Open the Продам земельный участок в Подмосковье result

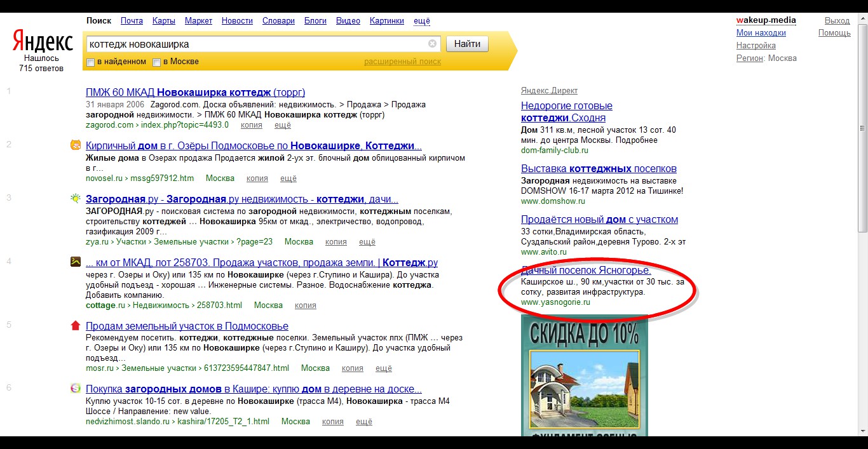point(187,326)
